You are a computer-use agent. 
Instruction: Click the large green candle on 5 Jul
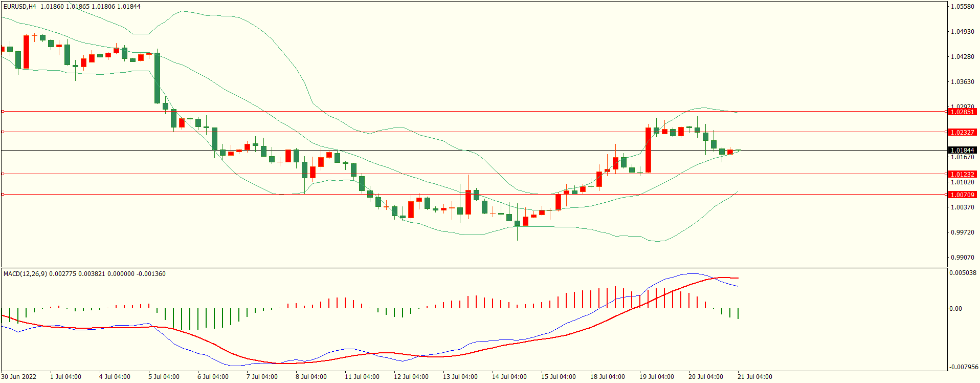point(158,78)
